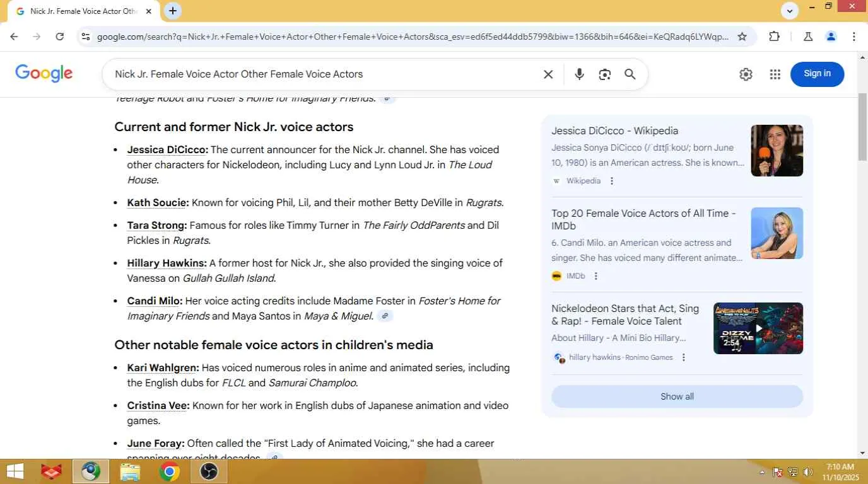Expand the tab search dropdown arrow

pos(790,11)
